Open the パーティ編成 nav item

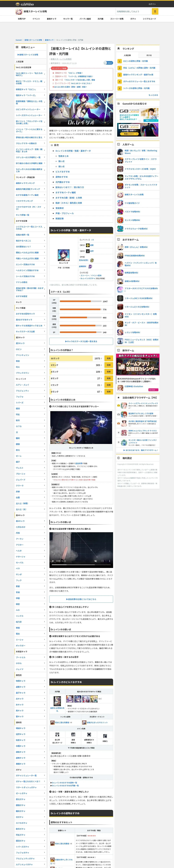coord(85,19)
